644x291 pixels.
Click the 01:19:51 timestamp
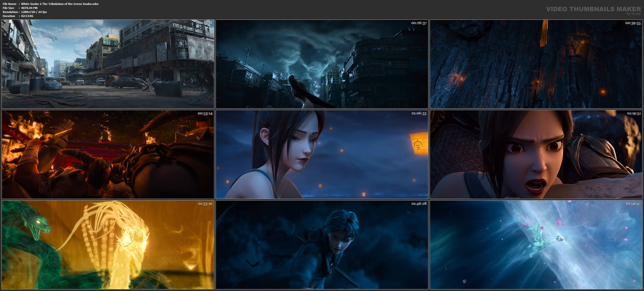coord(633,113)
